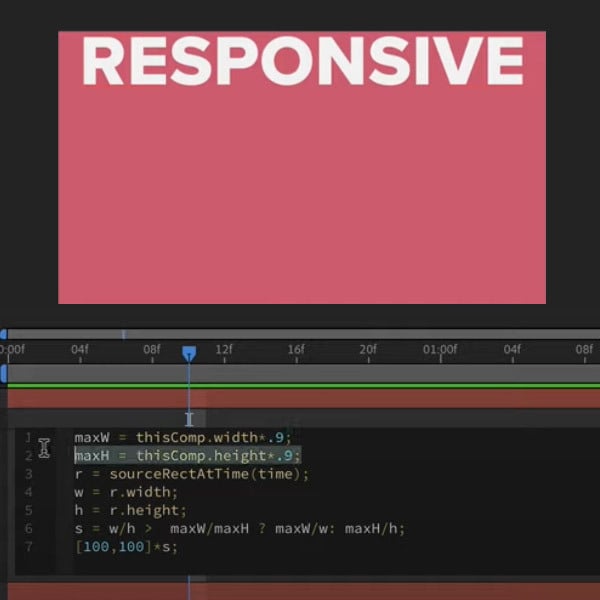600x600 pixels.
Task: Click the green-topped work area bar
Action: (x=304, y=375)
